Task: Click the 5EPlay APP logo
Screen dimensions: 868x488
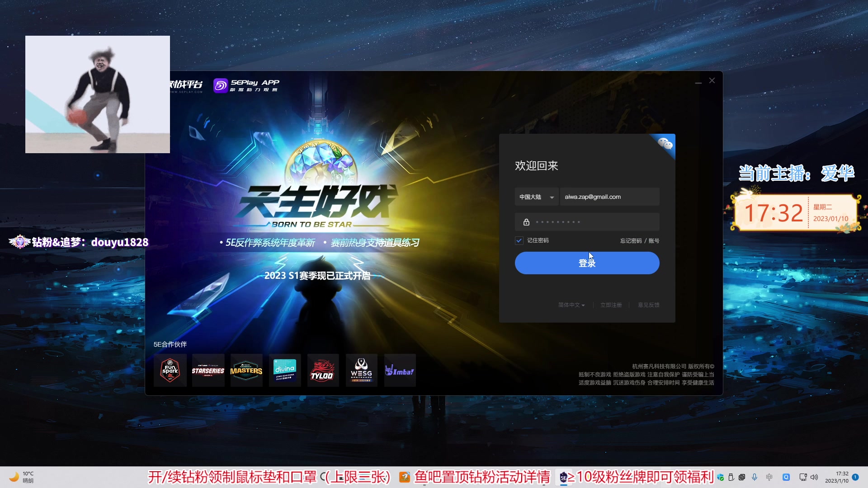Action: pos(246,85)
